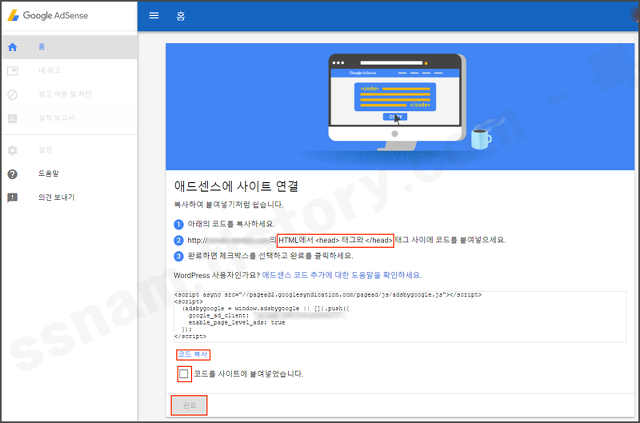This screenshot has width=640, height=423.
Task: Click inside the AdSense code snippet box
Action: pyautogui.click(x=400, y=316)
